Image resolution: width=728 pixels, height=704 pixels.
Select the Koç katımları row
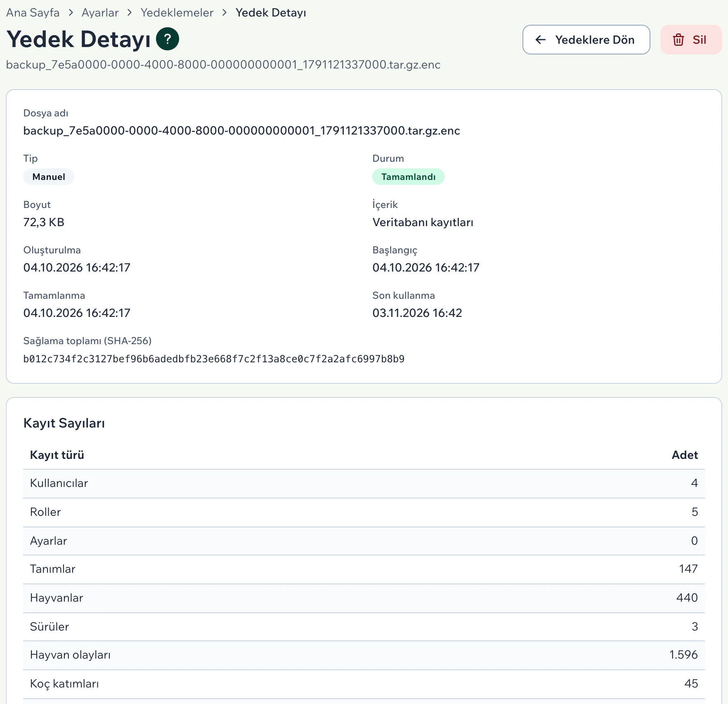point(364,684)
